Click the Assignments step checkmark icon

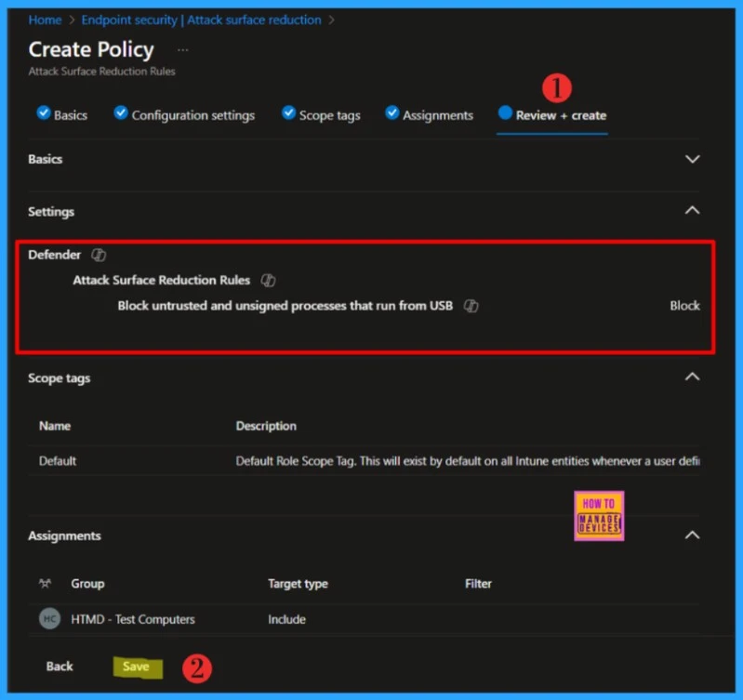(392, 113)
